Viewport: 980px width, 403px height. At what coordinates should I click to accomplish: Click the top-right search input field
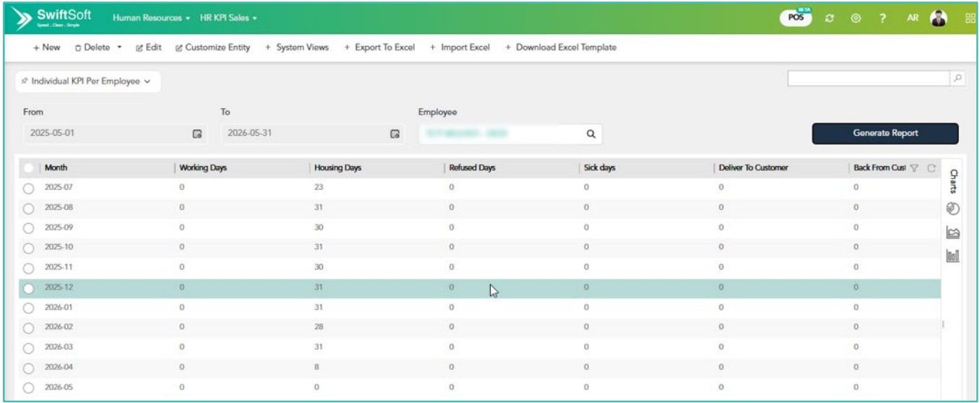pos(868,79)
